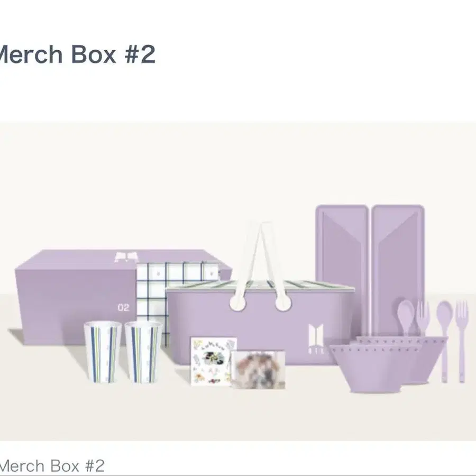Click the logo on top of the purple box

tap(126, 257)
